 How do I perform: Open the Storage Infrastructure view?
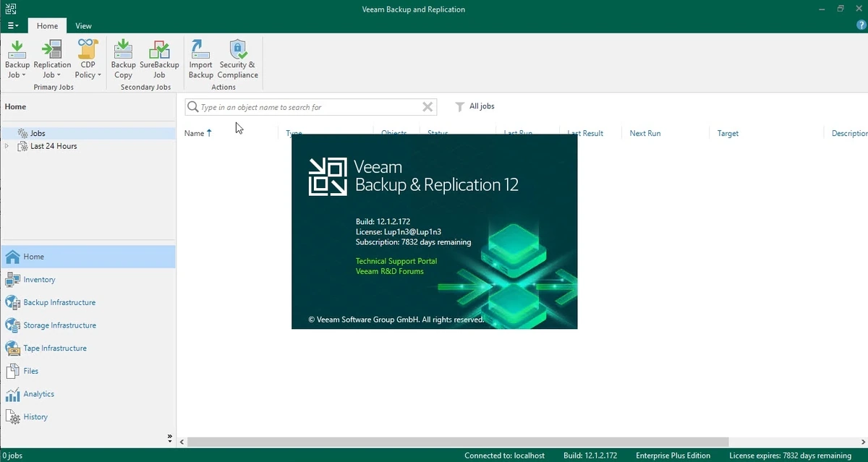[x=88, y=325]
